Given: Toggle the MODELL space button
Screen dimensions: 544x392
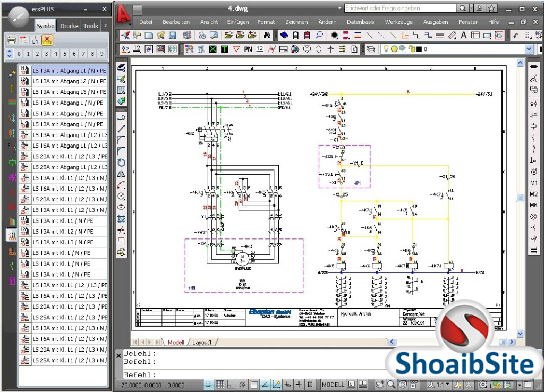Looking at the screenshot, I should click(x=333, y=385).
